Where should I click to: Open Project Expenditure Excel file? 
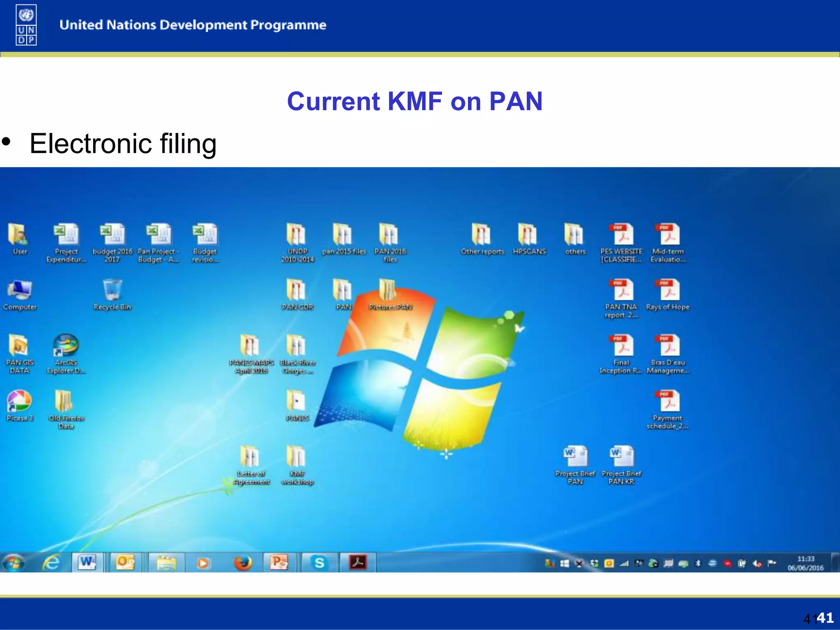(66, 234)
